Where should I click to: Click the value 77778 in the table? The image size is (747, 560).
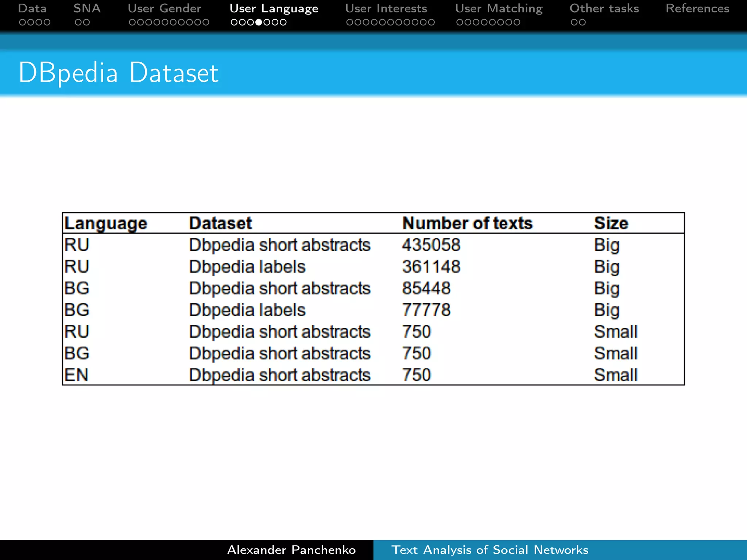[x=426, y=310]
